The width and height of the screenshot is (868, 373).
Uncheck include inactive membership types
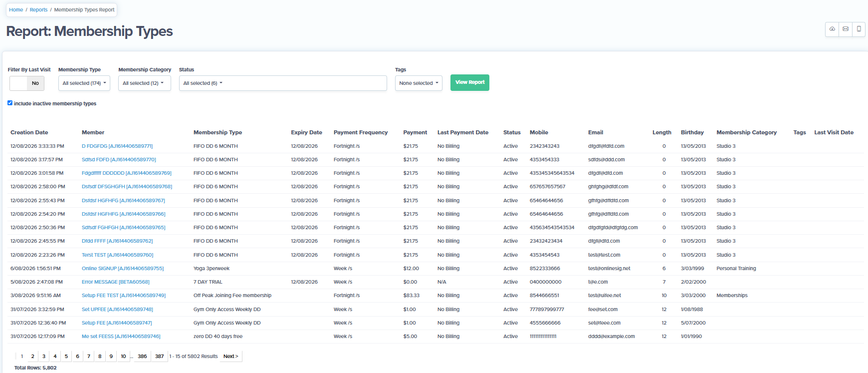pyautogui.click(x=10, y=103)
